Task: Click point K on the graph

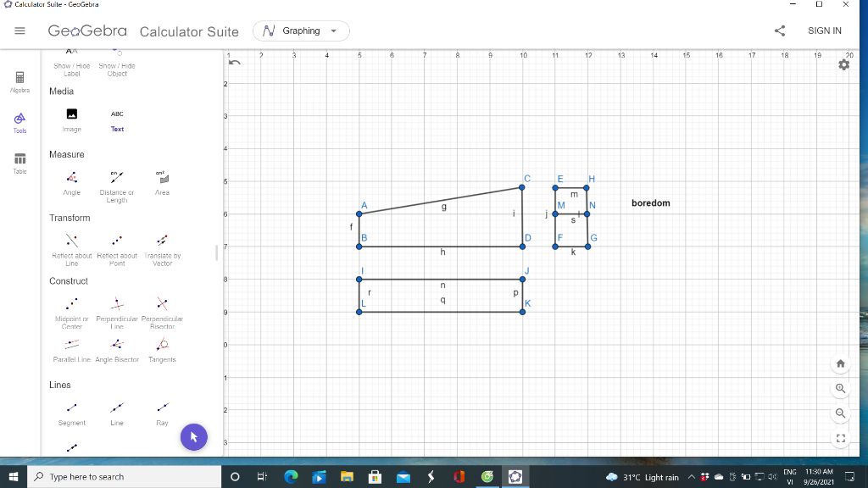Action: pyautogui.click(x=522, y=312)
